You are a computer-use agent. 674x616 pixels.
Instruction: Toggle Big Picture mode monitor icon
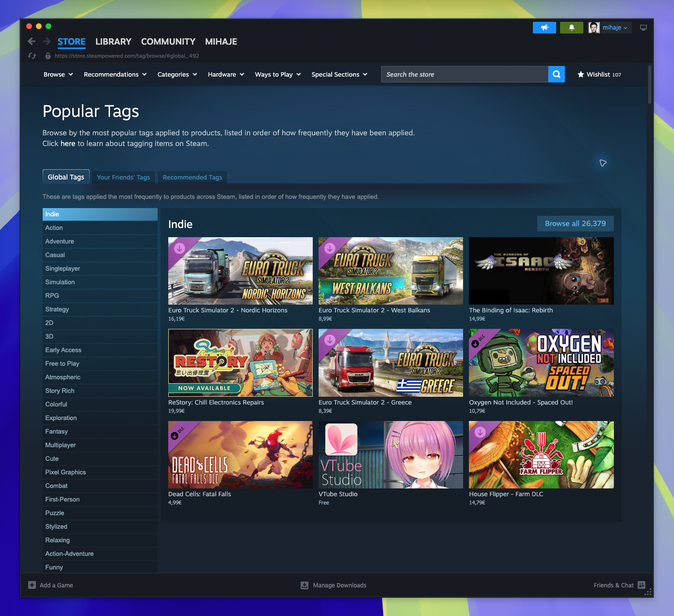643,28
